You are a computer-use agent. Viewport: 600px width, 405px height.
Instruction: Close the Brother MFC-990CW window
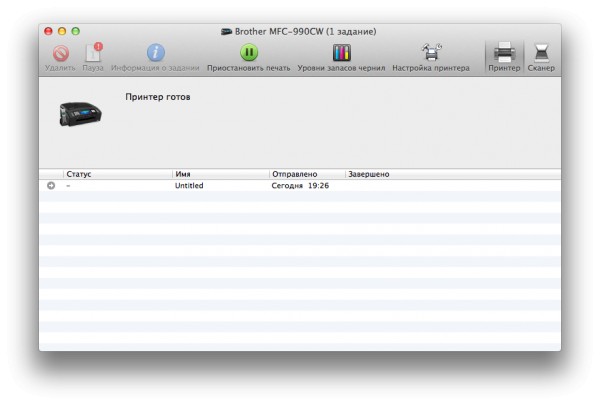48,31
